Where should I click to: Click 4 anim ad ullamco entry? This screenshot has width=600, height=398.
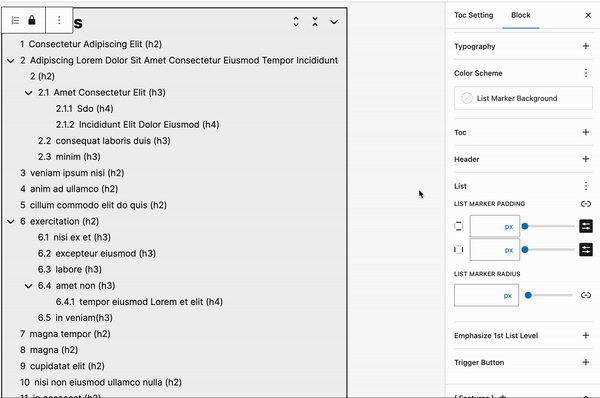(x=69, y=189)
